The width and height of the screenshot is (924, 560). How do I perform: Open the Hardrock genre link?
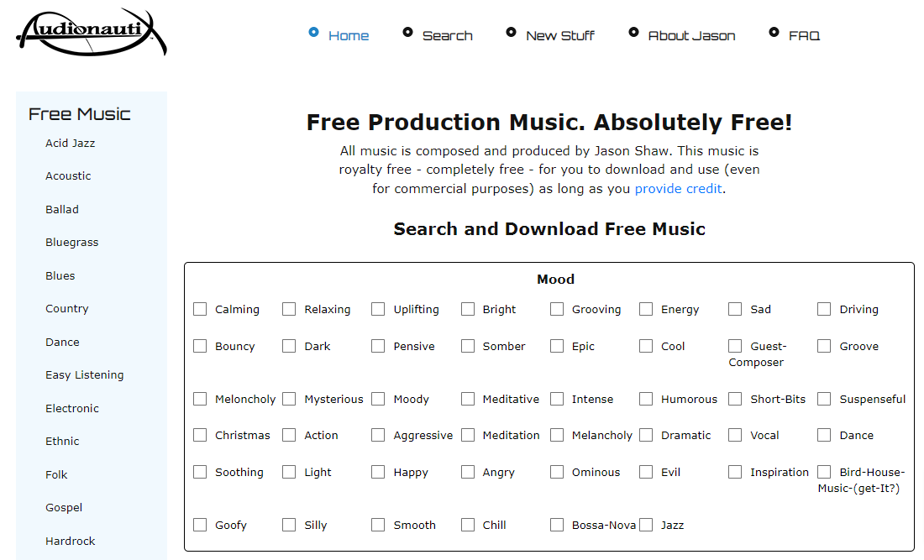(70, 542)
